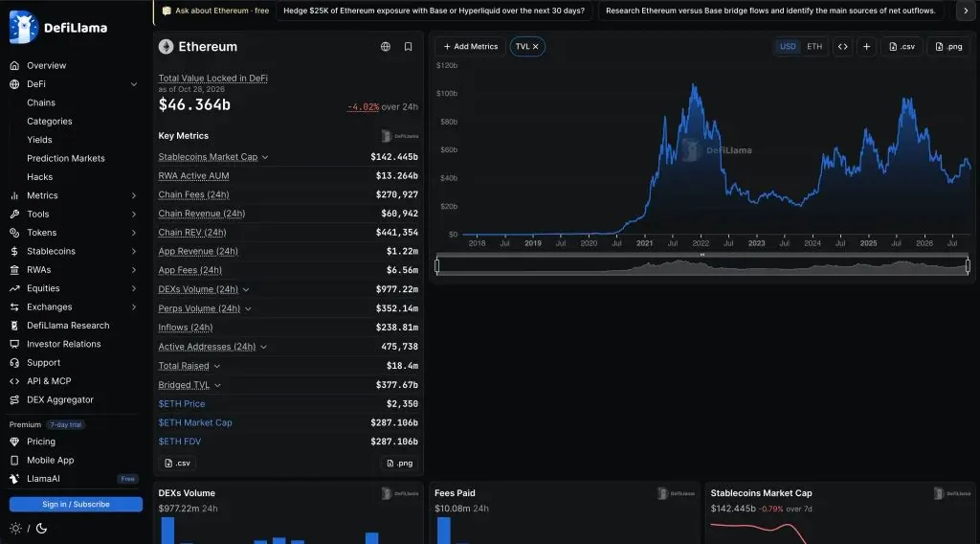Open the Overview home icon
Screen dimensions: 980x544
(x=14, y=66)
